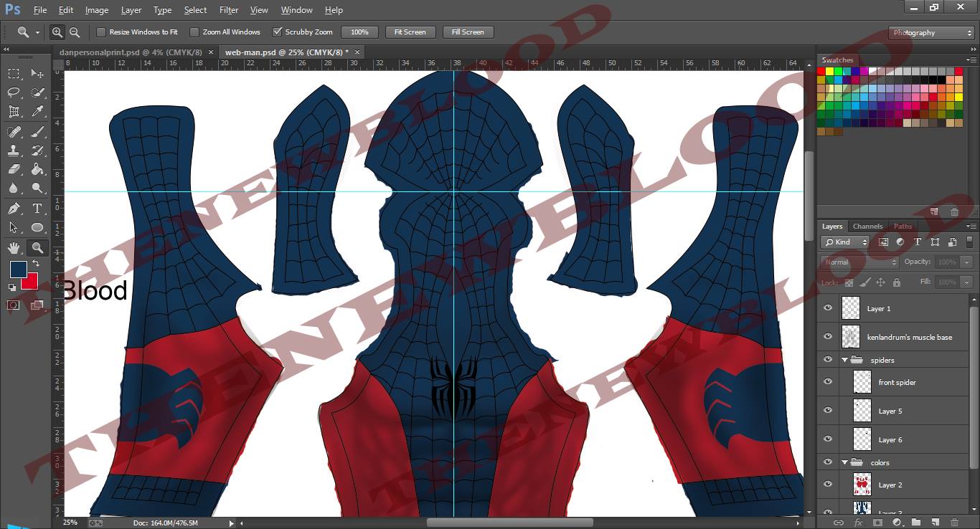Switch to the Channels tab
Screen dimensions: 980x529
[868, 227]
